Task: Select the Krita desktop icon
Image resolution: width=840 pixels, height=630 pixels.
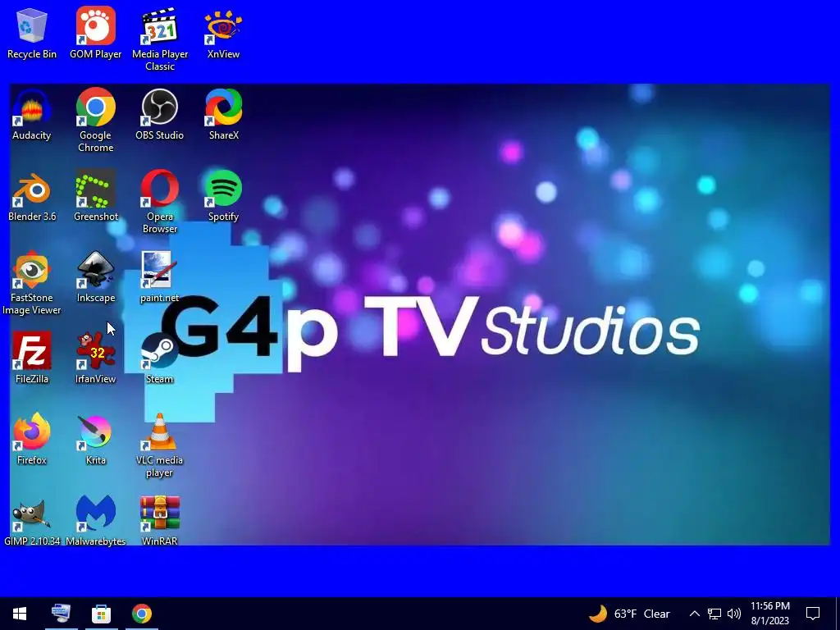Action: coord(95,440)
